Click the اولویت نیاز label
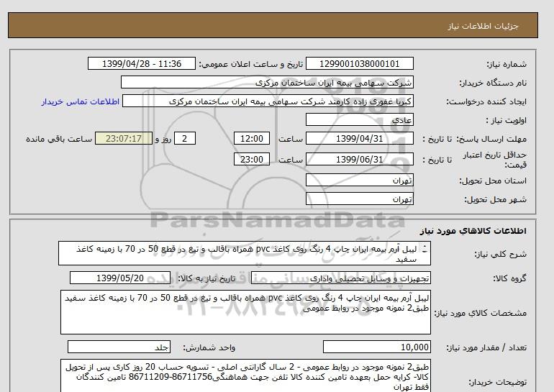Screen dimensions: 554x392 pos(506,120)
